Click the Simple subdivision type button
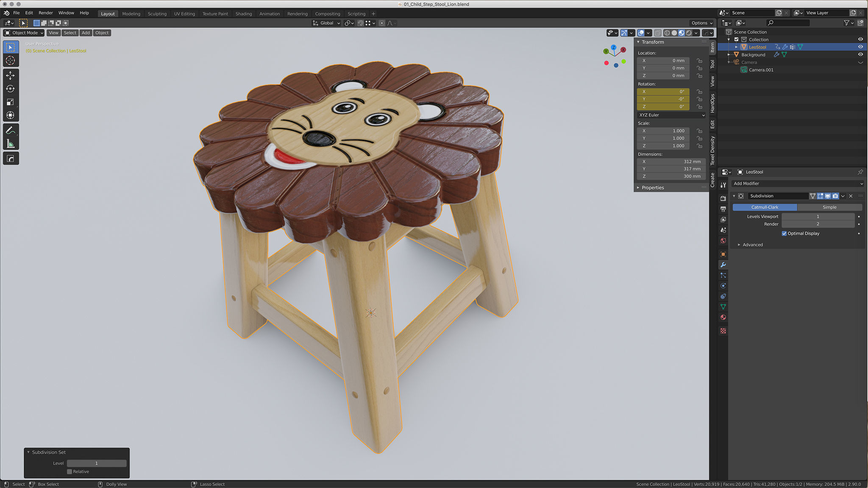The height and width of the screenshot is (488, 868). (x=829, y=207)
